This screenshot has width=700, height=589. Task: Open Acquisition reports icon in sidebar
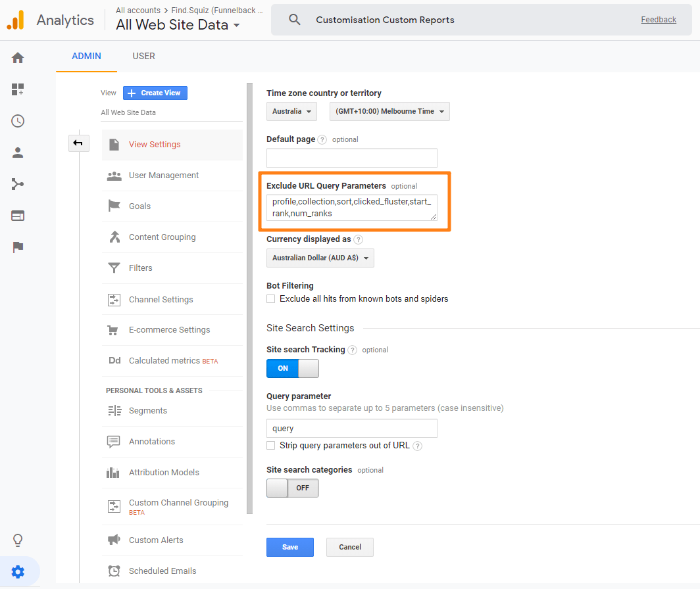click(17, 184)
